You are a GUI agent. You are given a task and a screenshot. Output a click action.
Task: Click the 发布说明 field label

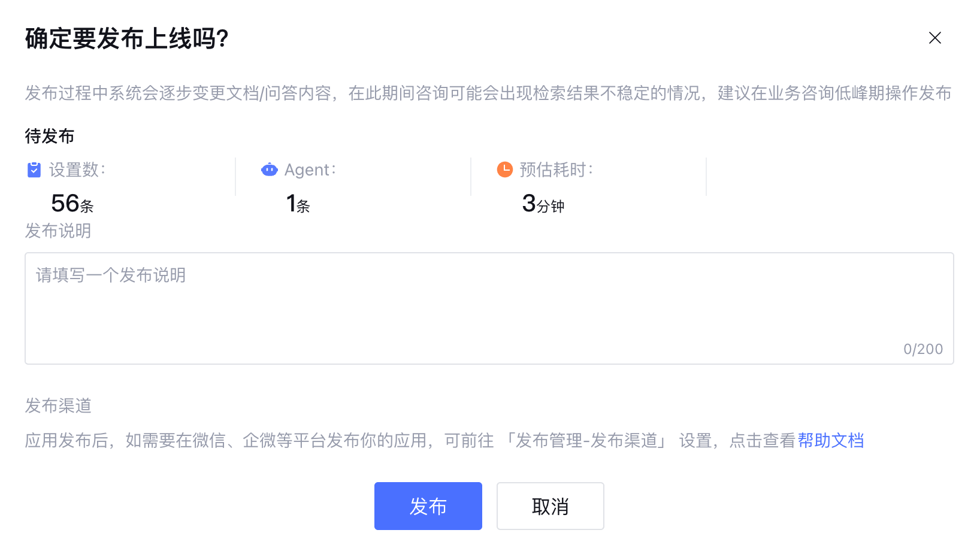point(58,231)
